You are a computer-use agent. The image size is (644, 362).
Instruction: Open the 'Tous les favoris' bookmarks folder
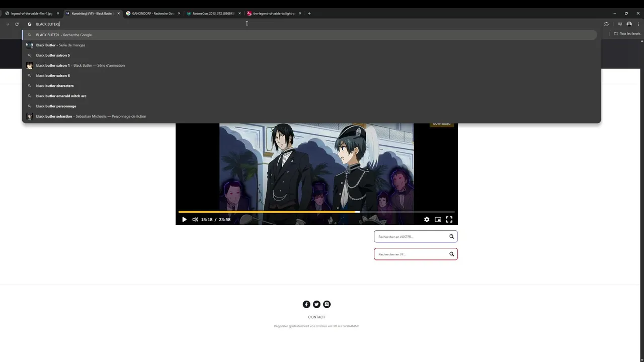pos(627,34)
